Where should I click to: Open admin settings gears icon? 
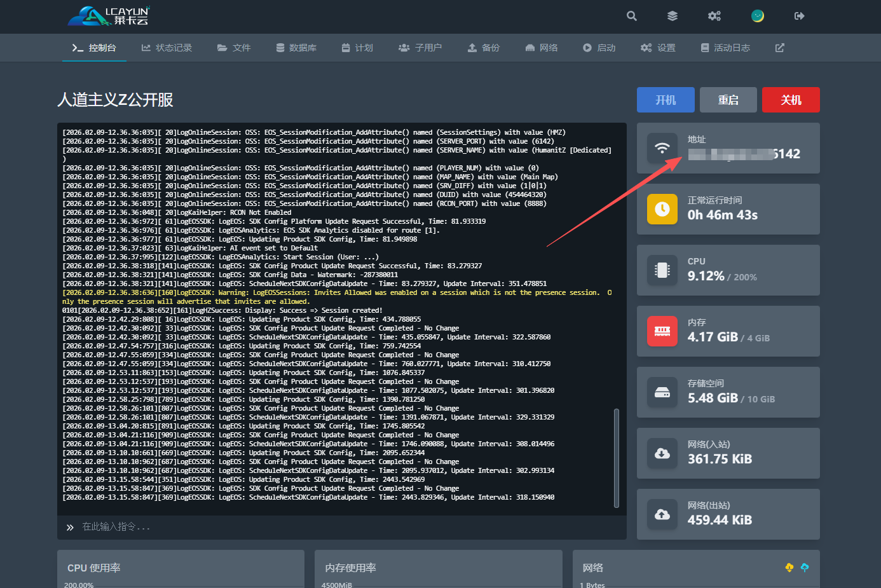click(714, 16)
